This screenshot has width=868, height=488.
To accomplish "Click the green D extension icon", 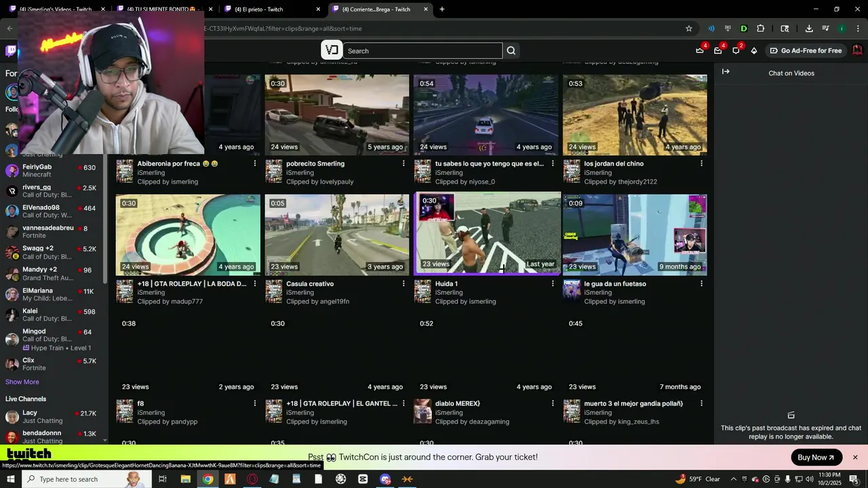I will coord(744,28).
